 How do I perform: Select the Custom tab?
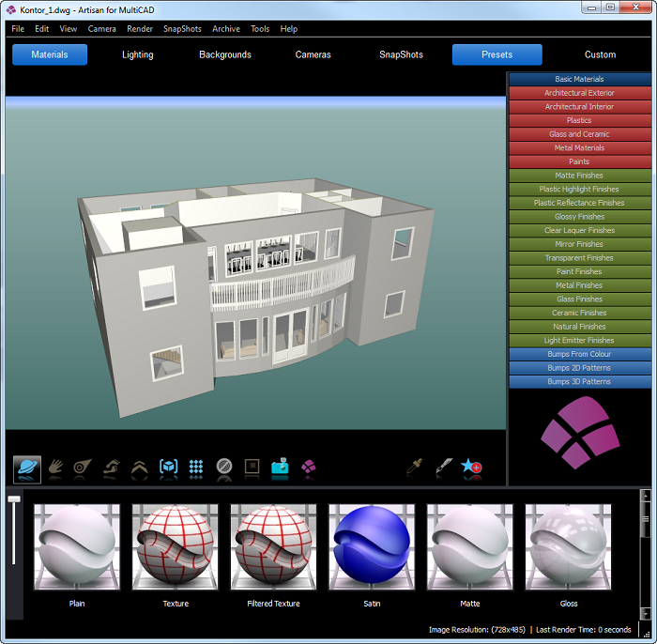click(600, 54)
